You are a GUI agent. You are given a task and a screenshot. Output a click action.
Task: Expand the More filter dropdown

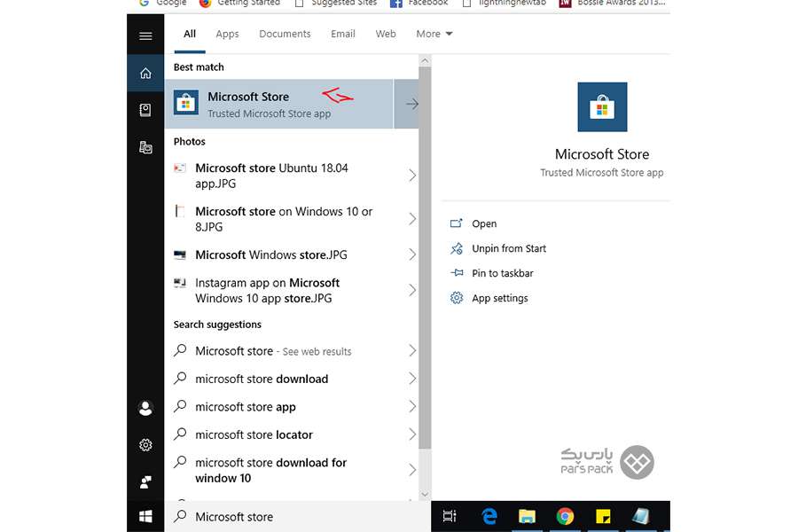[x=434, y=34]
